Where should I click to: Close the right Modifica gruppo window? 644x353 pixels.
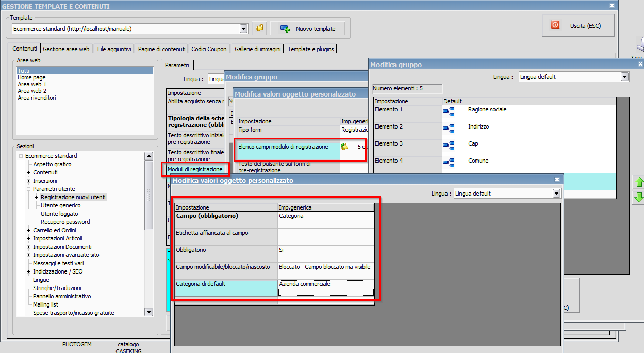coord(640,64)
